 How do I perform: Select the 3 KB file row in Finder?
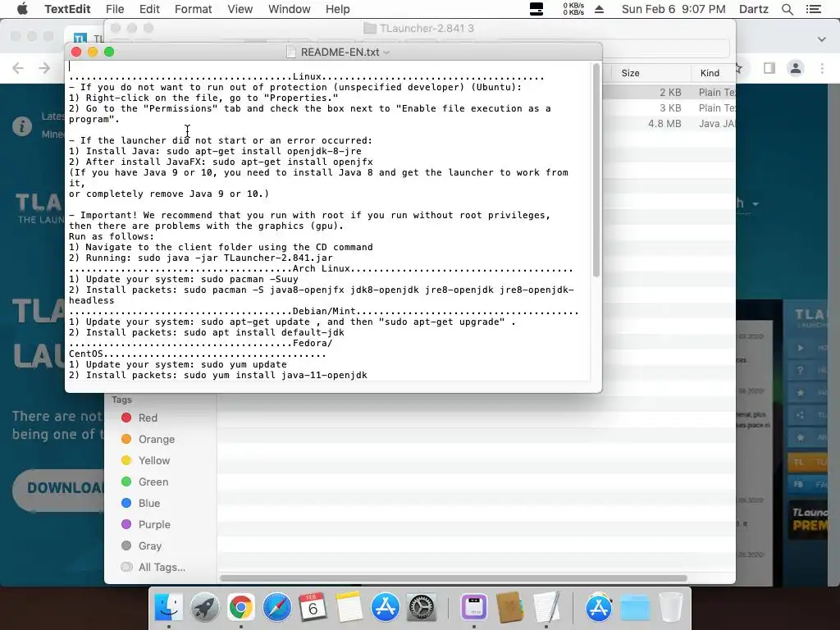point(669,107)
